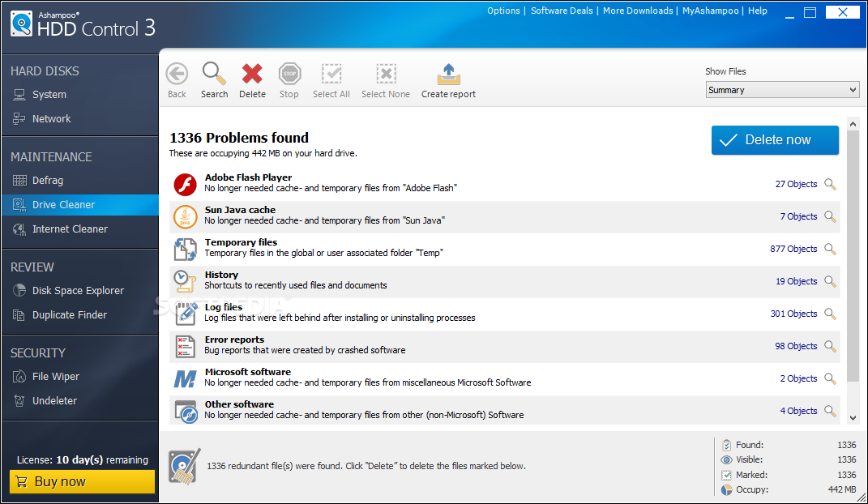Click the Sun Java cache icon
The height and width of the screenshot is (504, 868).
(186, 217)
